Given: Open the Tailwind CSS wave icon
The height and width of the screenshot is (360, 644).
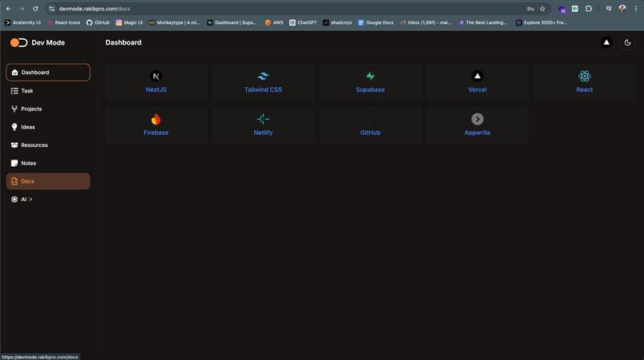Looking at the screenshot, I should coord(263,76).
